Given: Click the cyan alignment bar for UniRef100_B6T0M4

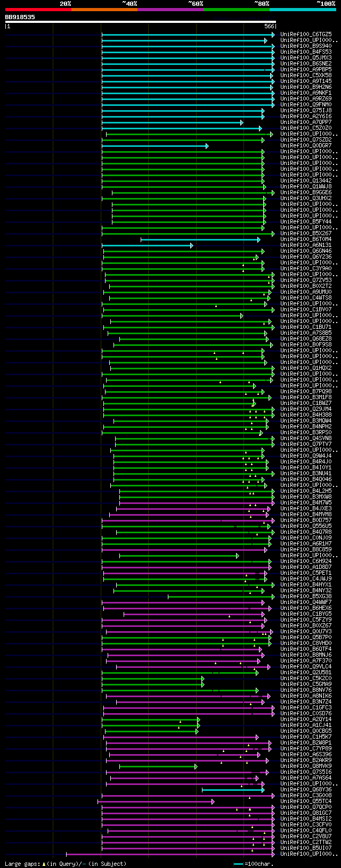Looking at the screenshot, I should point(200,239).
